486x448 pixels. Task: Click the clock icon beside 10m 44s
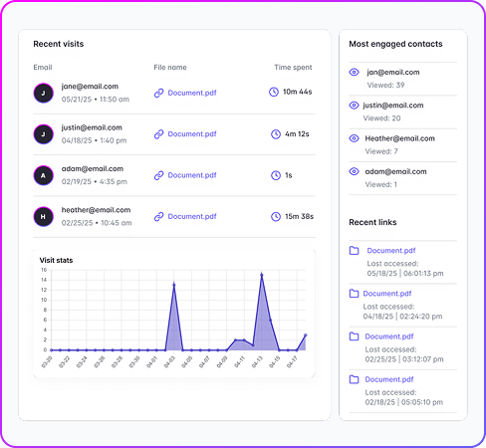coord(274,92)
